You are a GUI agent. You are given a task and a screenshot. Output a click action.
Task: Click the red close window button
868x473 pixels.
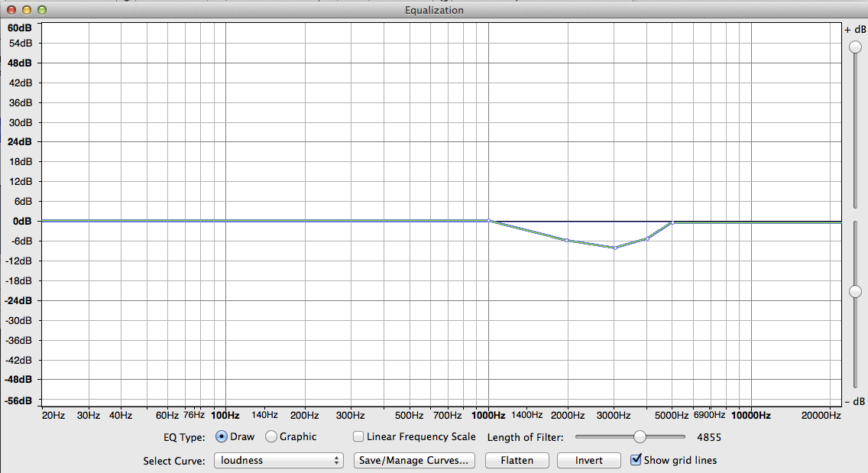[11, 10]
